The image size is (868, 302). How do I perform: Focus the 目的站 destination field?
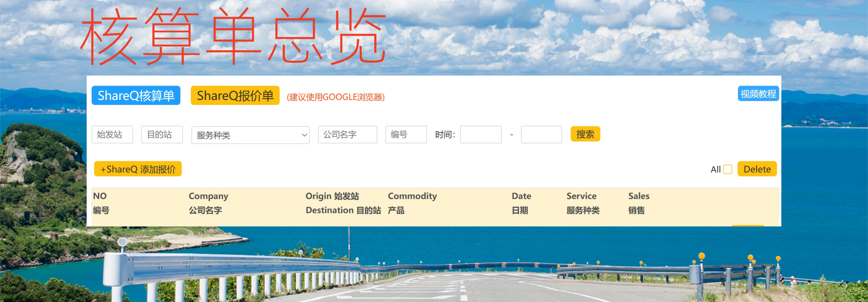tap(162, 135)
